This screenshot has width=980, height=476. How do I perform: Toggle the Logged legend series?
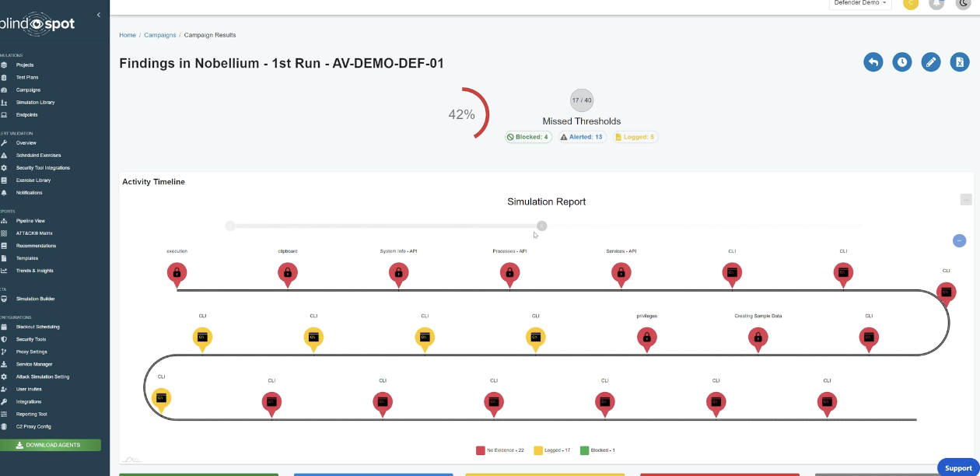[x=557, y=450]
